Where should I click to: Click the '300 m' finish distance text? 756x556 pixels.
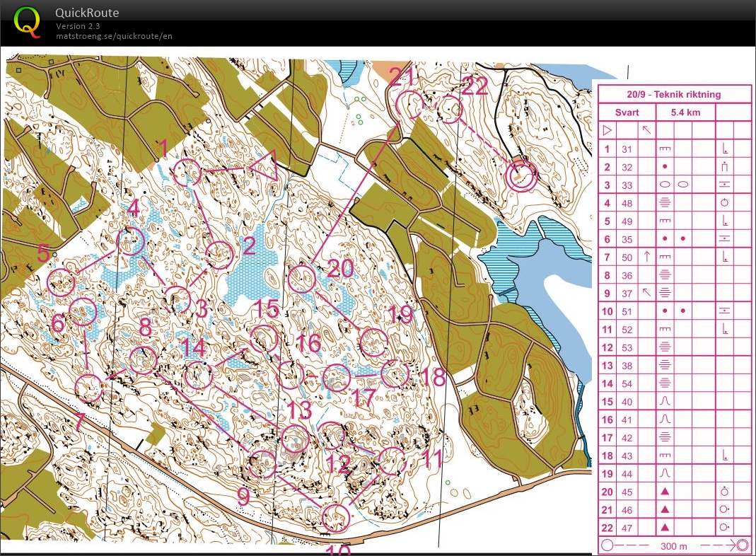[x=674, y=546]
